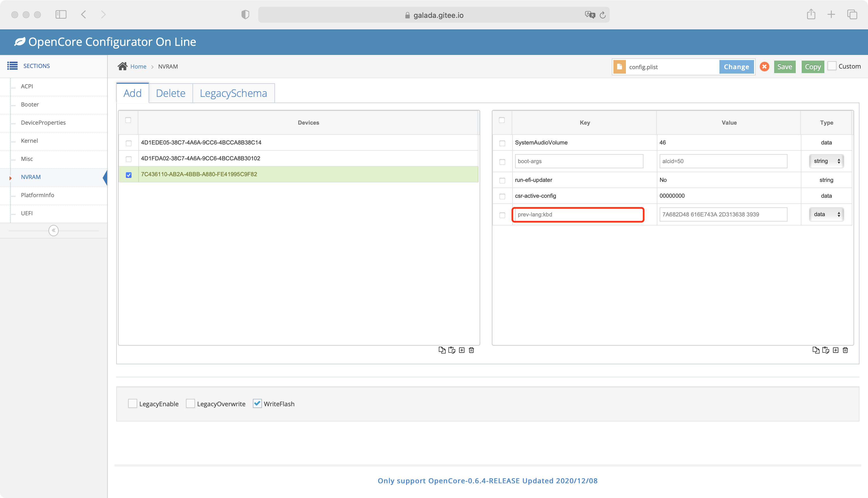Open the DeviceProperties section
Viewport: 868px width, 498px height.
tap(43, 122)
